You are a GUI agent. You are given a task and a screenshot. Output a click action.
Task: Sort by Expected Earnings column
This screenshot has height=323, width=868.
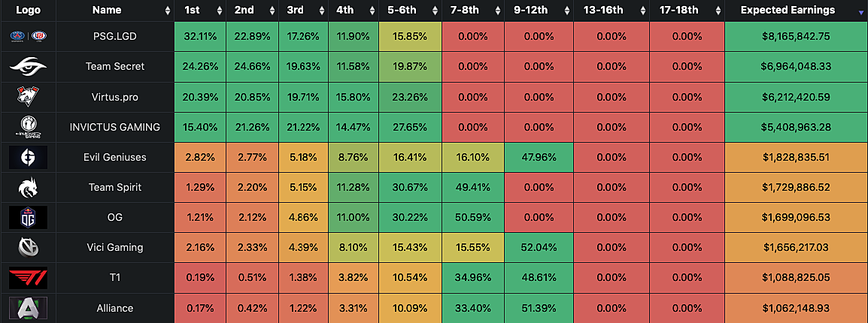click(x=788, y=11)
